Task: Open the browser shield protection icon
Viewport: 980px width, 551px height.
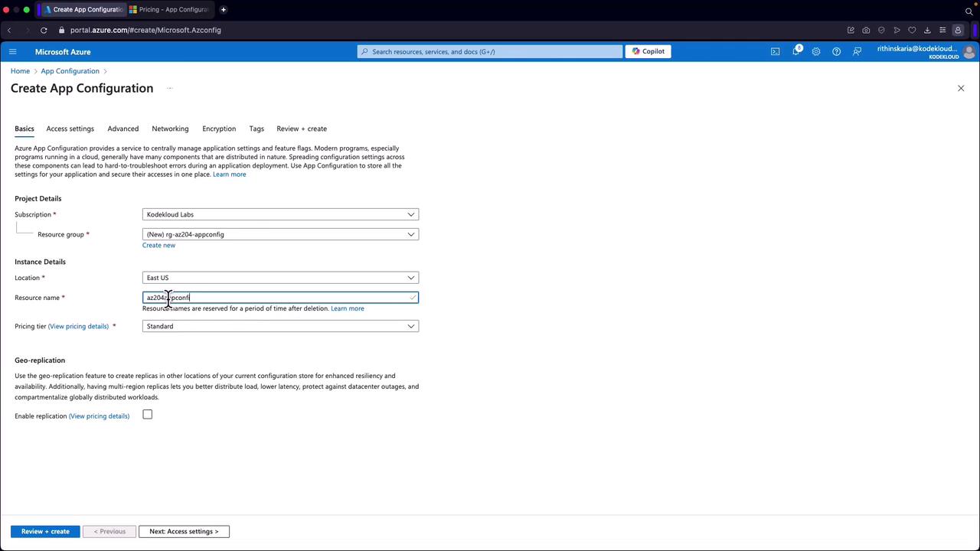Action: [x=881, y=30]
